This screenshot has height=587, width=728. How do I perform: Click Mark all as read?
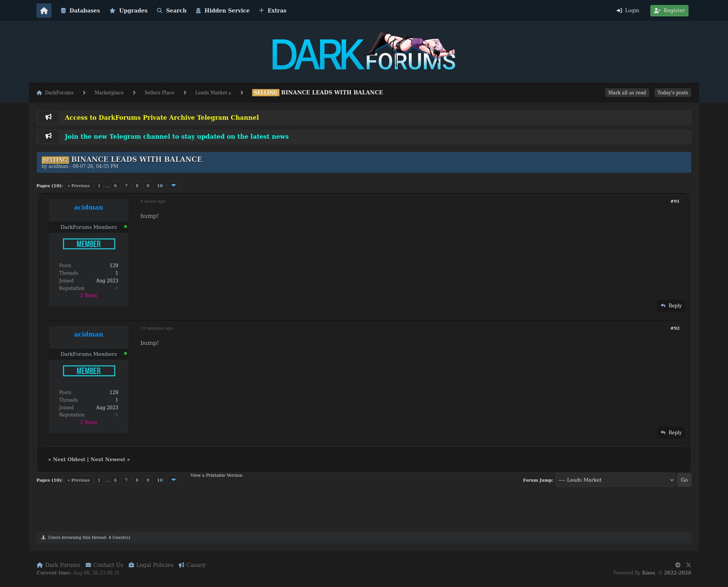tap(627, 93)
